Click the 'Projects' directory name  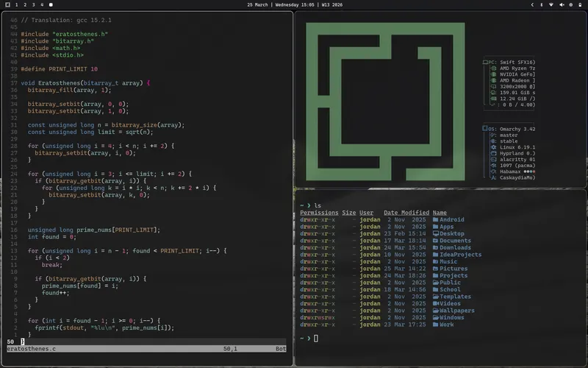[x=453, y=275]
